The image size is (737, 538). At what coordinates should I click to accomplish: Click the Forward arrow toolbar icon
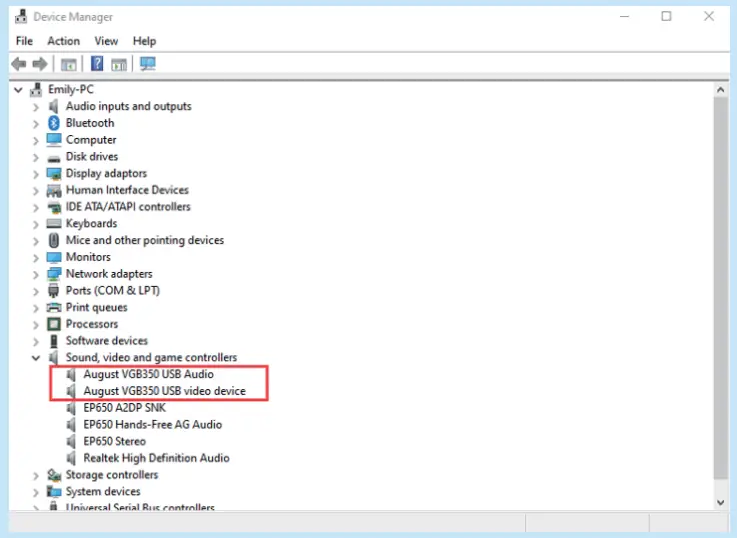click(40, 63)
